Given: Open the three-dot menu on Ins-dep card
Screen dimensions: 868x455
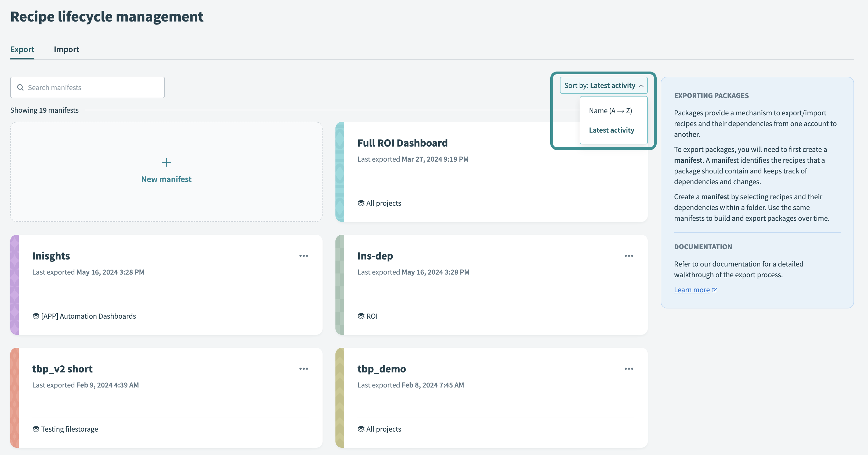Looking at the screenshot, I should [628, 256].
